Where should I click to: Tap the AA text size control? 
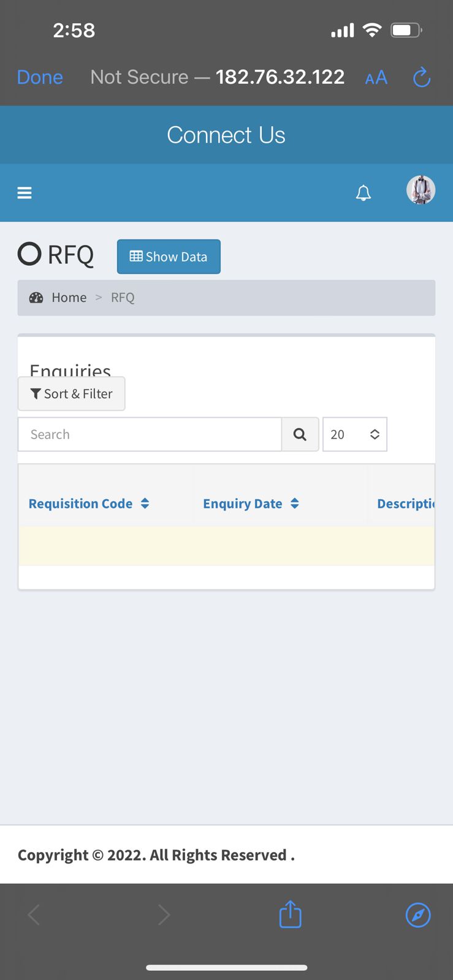[x=376, y=78]
